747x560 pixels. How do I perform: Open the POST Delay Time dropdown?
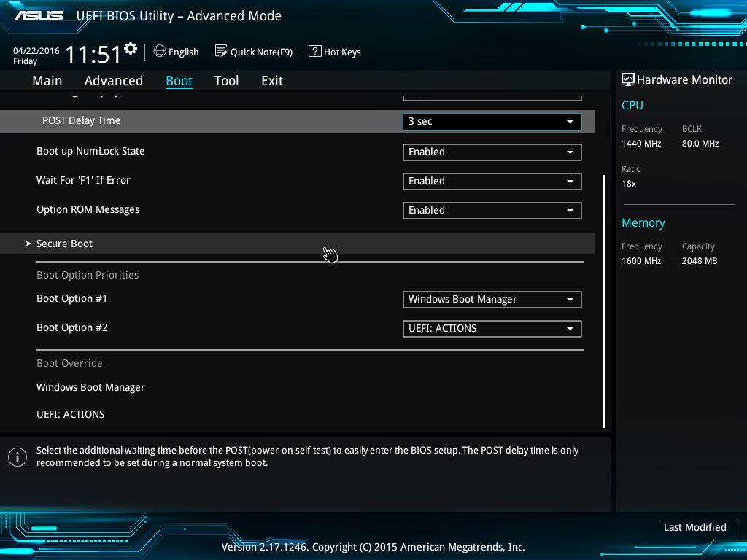pos(492,122)
